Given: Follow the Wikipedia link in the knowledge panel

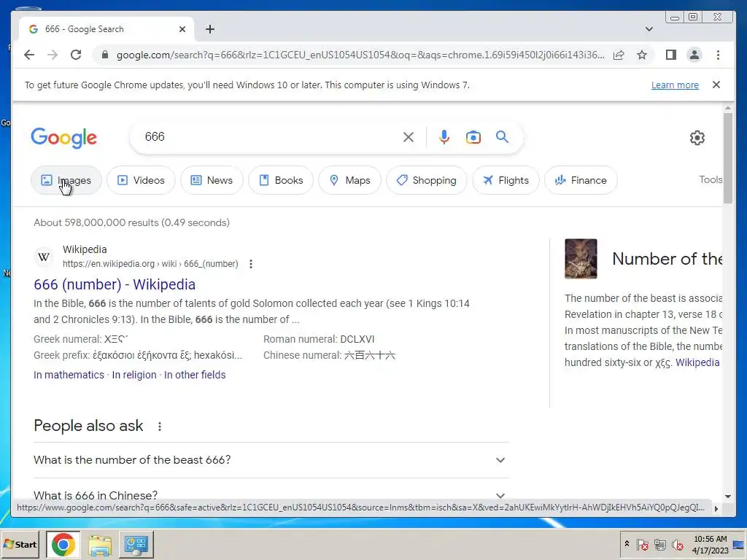Looking at the screenshot, I should [x=697, y=362].
